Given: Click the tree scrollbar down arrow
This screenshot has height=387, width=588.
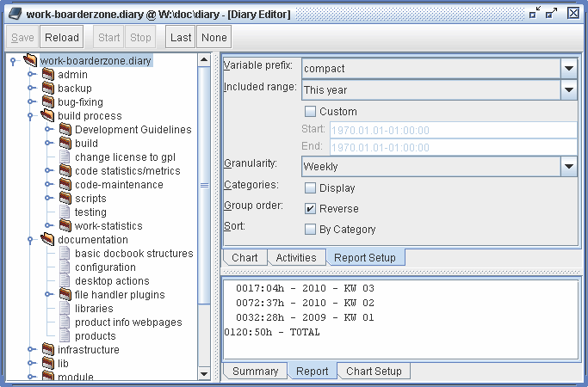Looking at the screenshot, I should tap(204, 373).
